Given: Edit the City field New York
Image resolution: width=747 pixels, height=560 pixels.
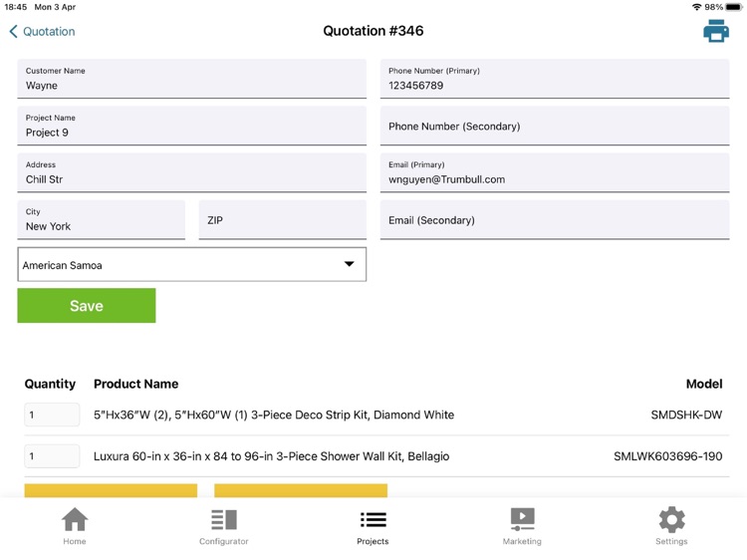Looking at the screenshot, I should point(101,219).
